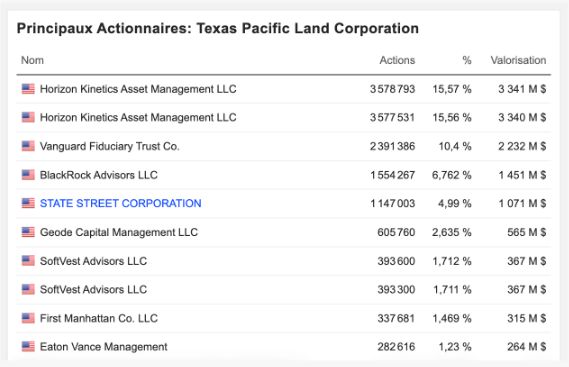Select the Horizon Kinetics row with 3 577 531 shares
This screenshot has width=569, height=367.
click(x=284, y=117)
